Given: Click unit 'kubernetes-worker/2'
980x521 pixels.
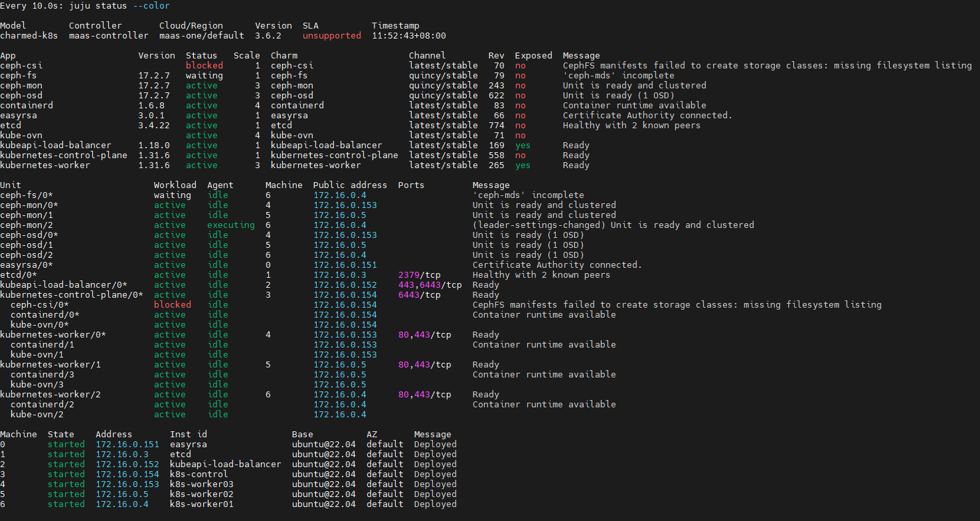Looking at the screenshot, I should [x=50, y=395].
